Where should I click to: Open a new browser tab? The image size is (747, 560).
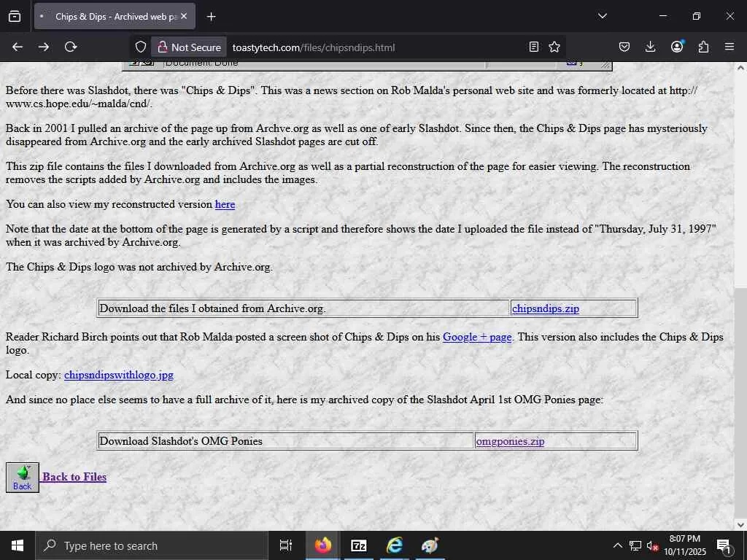[211, 17]
